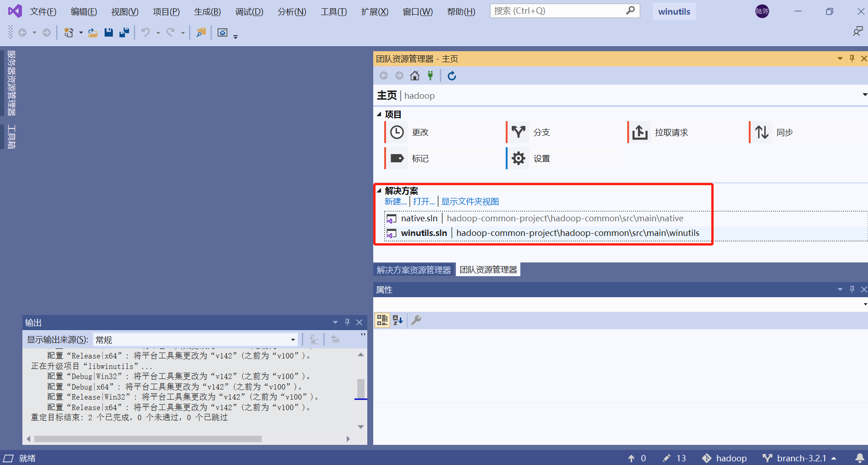Click the 13 pending changes indicator
Viewport: 868px width, 465px height.
(674, 458)
